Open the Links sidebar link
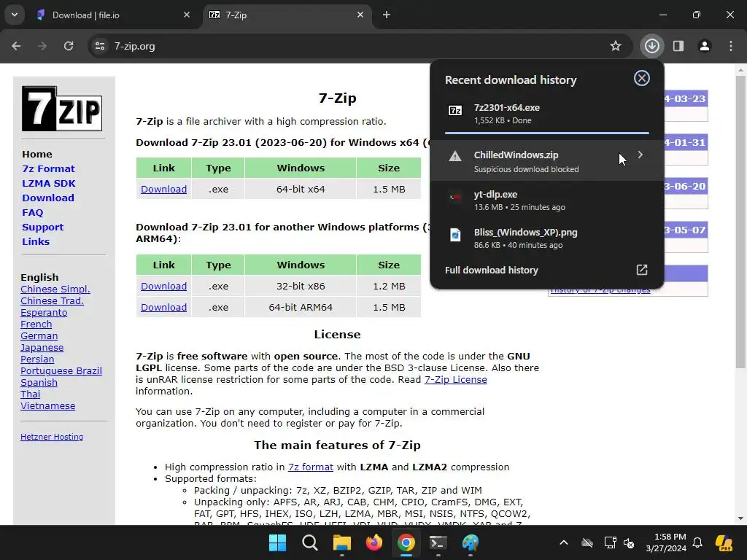747x560 pixels. click(x=36, y=241)
